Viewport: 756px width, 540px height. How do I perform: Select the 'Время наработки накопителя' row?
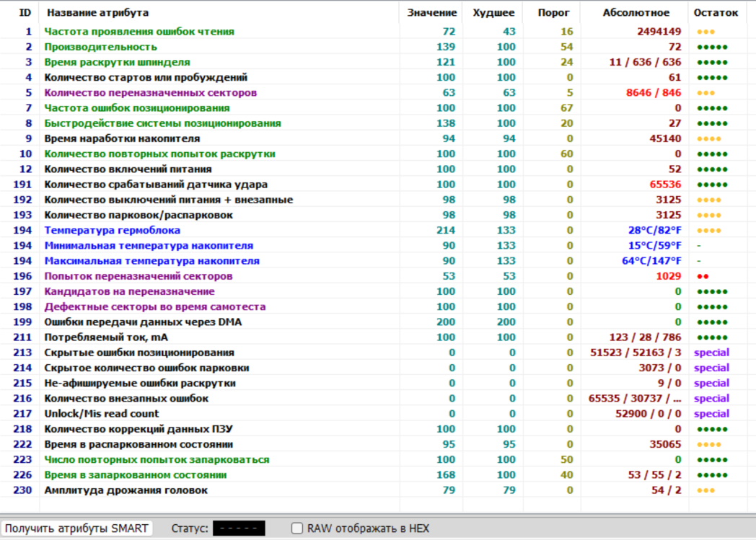tap(122, 138)
